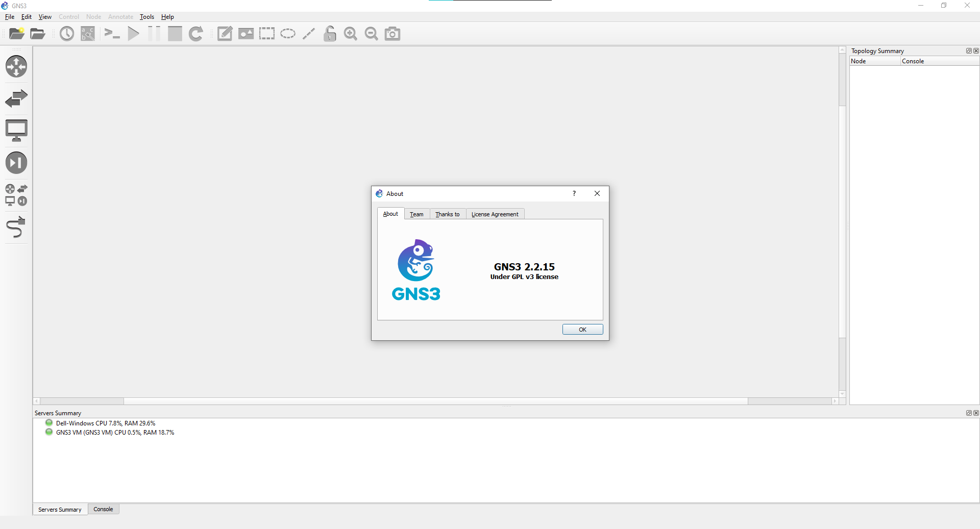
Task: Start all nodes with the play icon
Action: (133, 34)
